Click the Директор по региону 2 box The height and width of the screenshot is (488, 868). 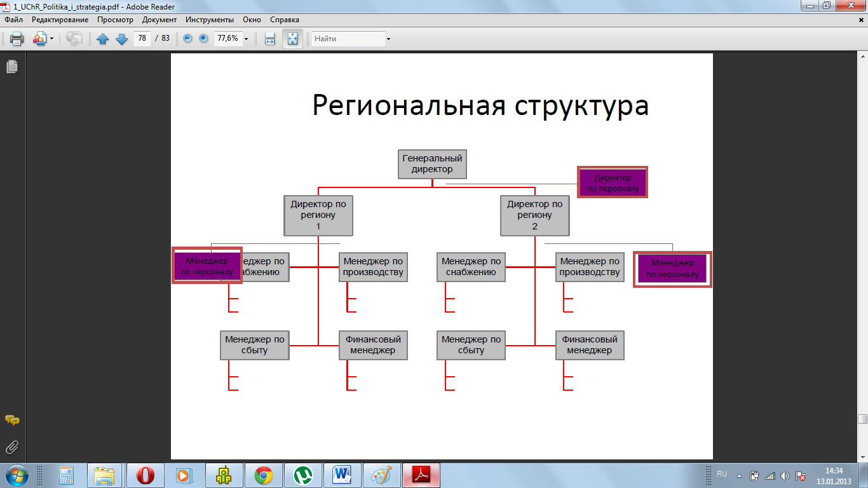pyautogui.click(x=535, y=215)
